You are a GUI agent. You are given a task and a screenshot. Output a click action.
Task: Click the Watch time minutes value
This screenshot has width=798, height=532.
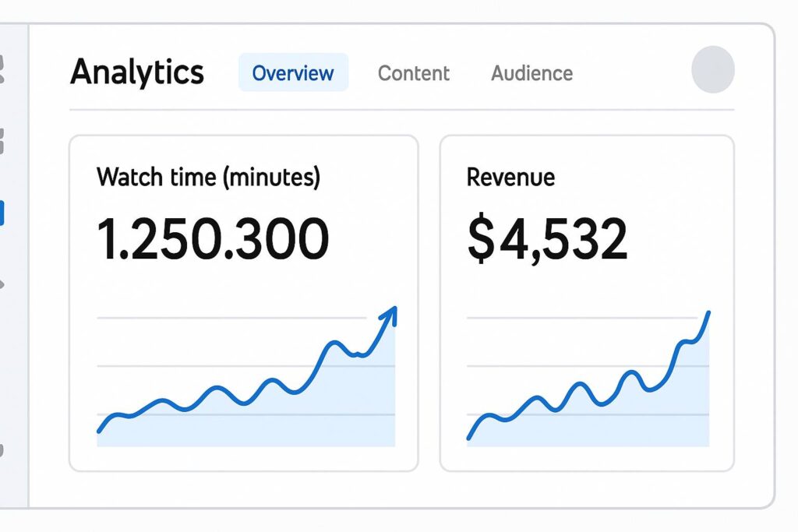point(214,238)
